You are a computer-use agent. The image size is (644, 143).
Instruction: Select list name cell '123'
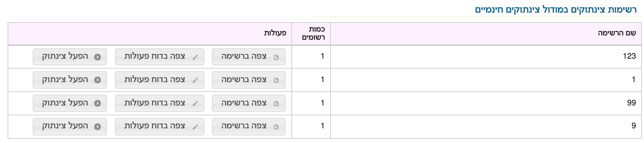pos(629,56)
